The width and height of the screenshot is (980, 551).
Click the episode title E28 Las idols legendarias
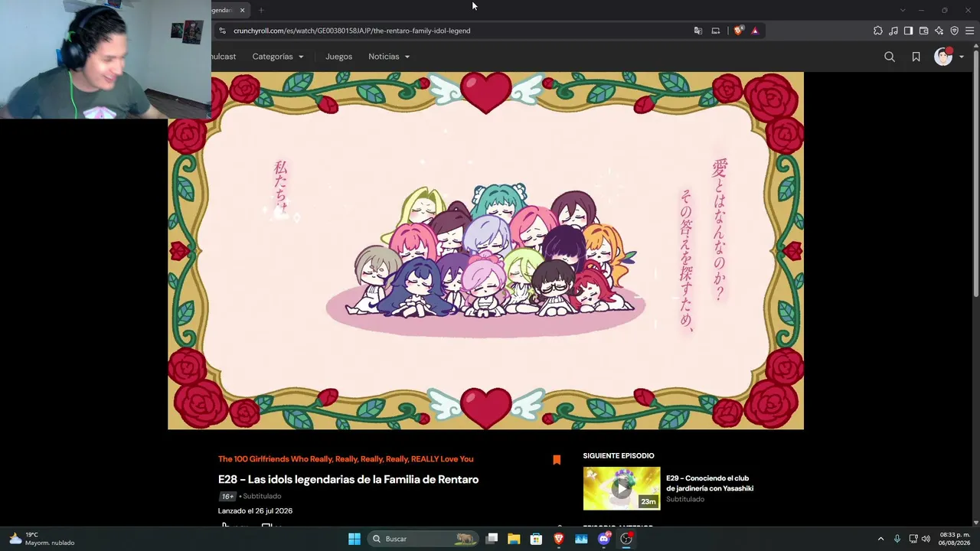click(x=348, y=480)
